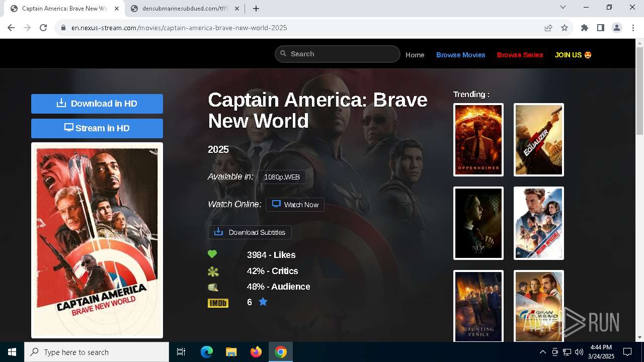Screen dimensions: 644x362
Task: Open Browse Movies in the navigation
Action: [x=461, y=55]
